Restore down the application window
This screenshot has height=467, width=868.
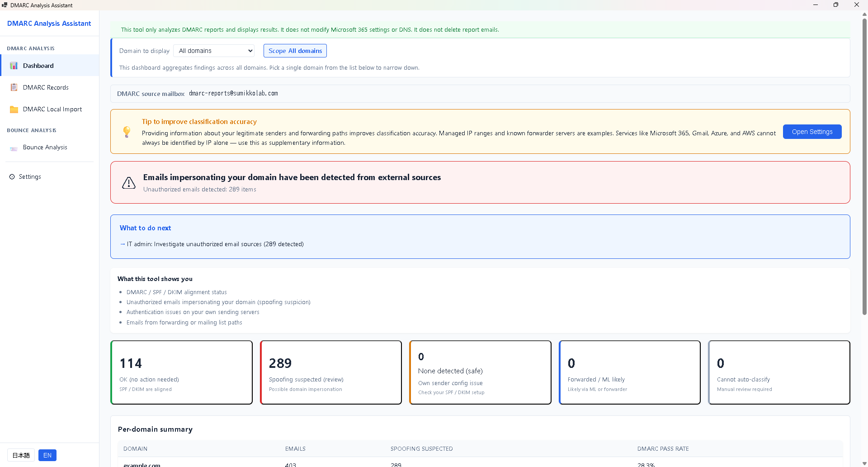point(836,5)
